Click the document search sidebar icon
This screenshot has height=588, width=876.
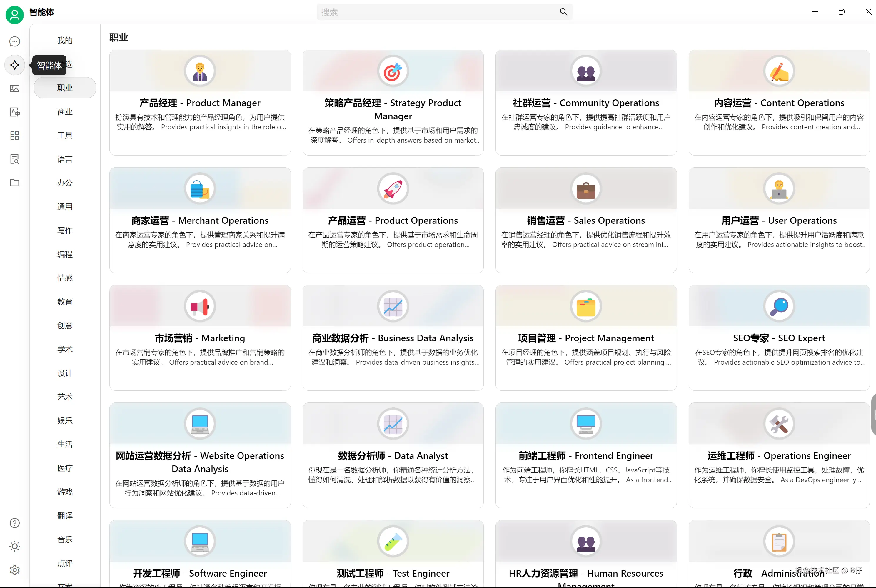tap(15, 159)
